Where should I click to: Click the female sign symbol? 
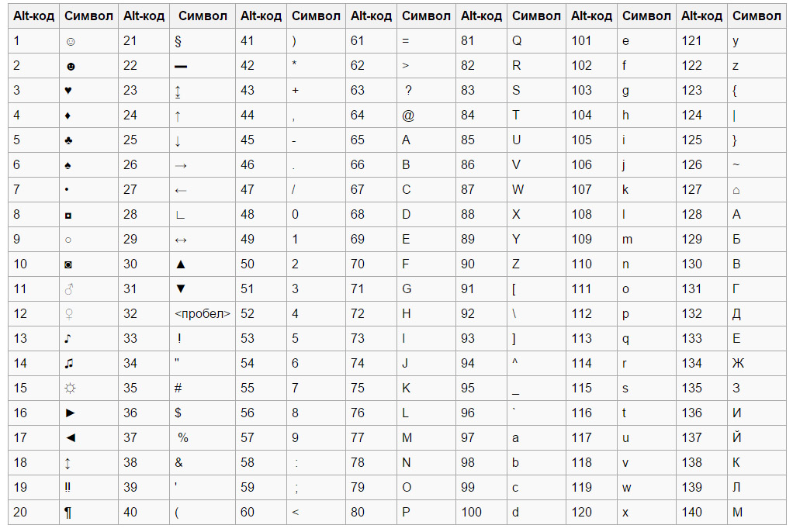[71, 314]
